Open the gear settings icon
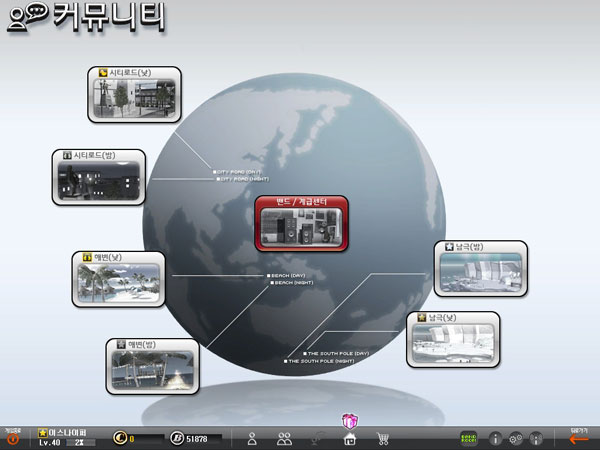Image resolution: width=600 pixels, height=450 pixels. click(x=515, y=438)
